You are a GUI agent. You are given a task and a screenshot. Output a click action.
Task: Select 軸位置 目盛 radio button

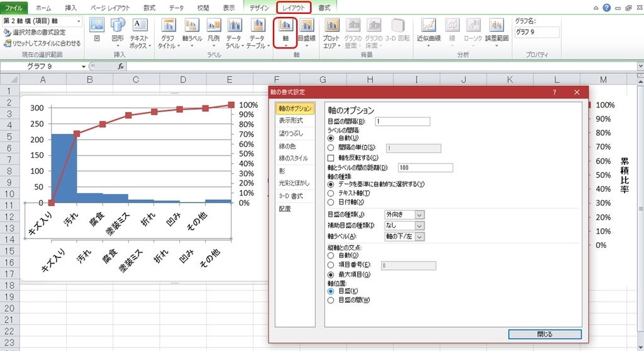point(331,291)
